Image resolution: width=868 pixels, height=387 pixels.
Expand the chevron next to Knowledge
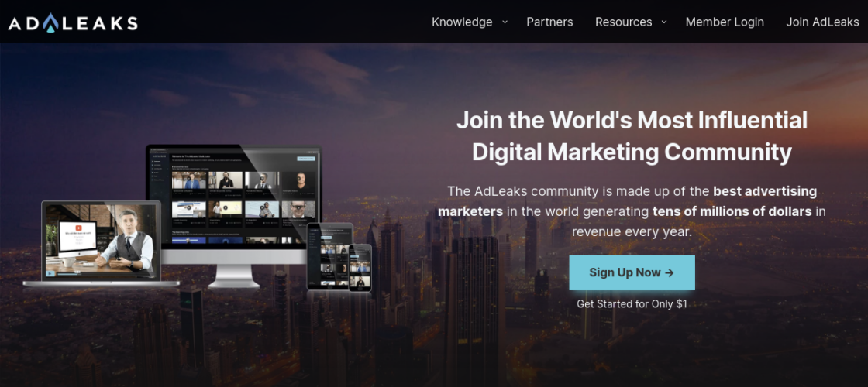505,22
